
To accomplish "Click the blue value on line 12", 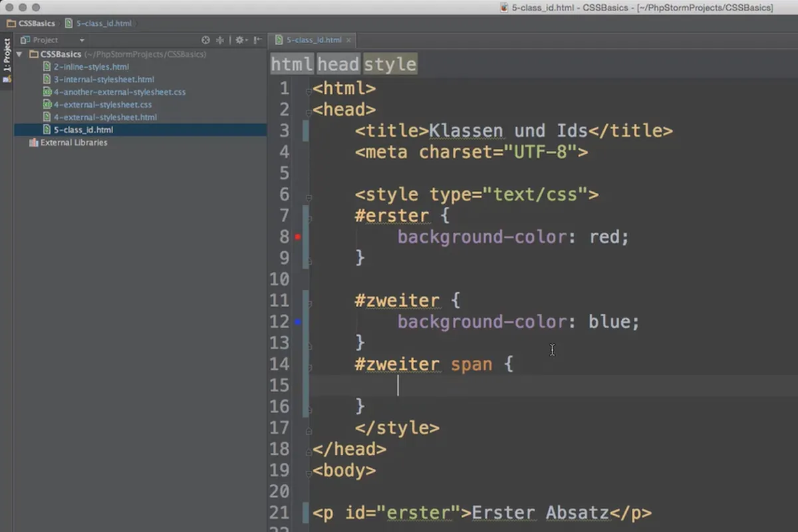I will (x=609, y=322).
